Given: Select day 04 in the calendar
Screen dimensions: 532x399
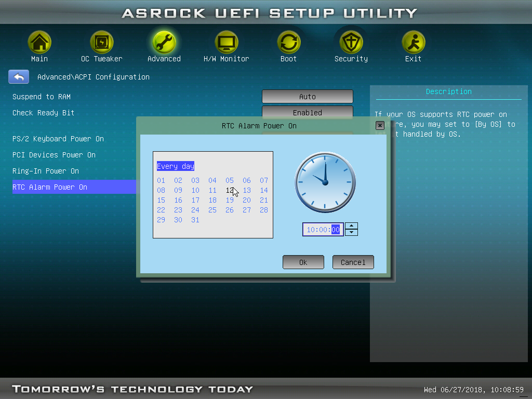Looking at the screenshot, I should click(x=212, y=180).
